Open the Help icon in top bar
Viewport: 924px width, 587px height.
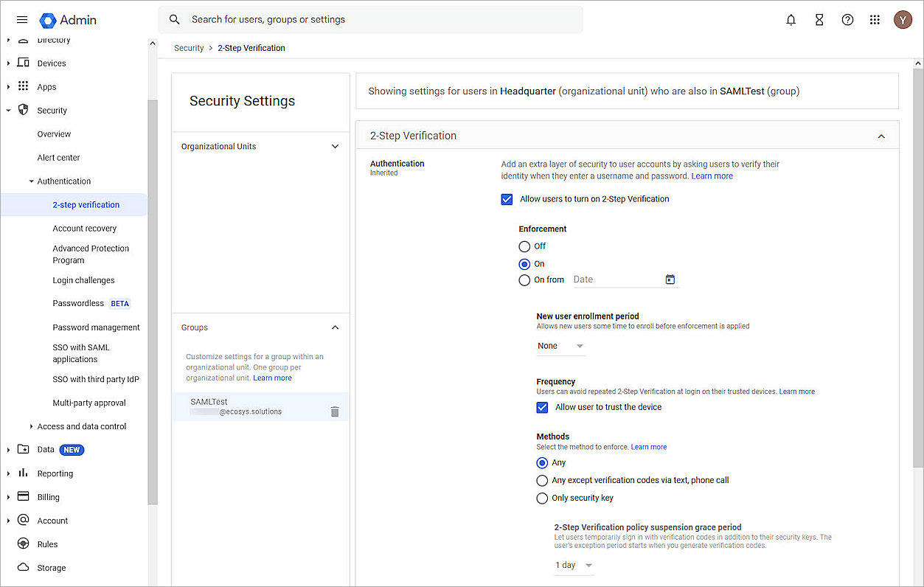pos(847,20)
